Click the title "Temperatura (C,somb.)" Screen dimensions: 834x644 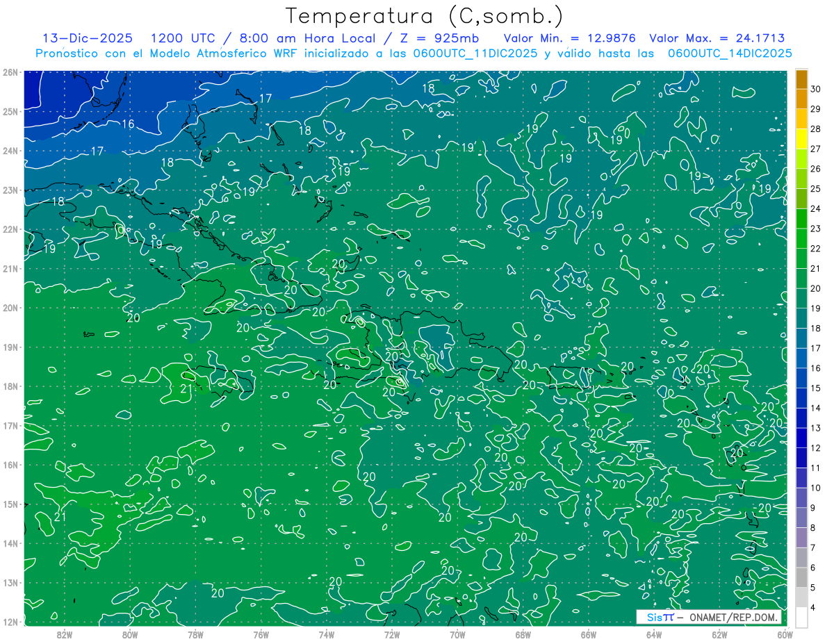point(425,16)
